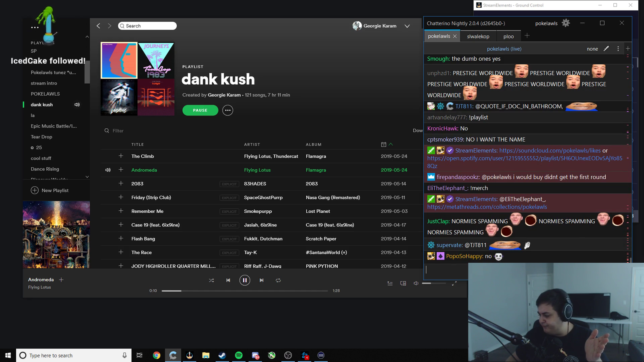Click the speaker icon on the Andromeda row

(108, 170)
